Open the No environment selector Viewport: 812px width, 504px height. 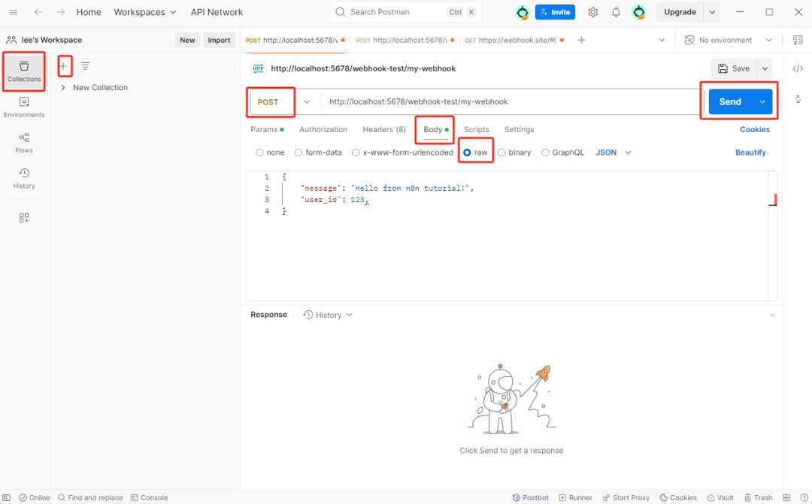(728, 40)
